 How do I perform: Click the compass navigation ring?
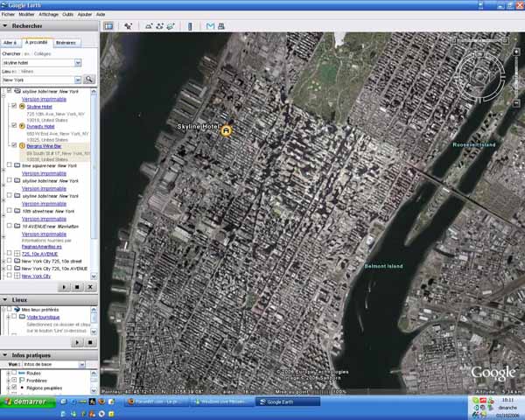pos(479,76)
